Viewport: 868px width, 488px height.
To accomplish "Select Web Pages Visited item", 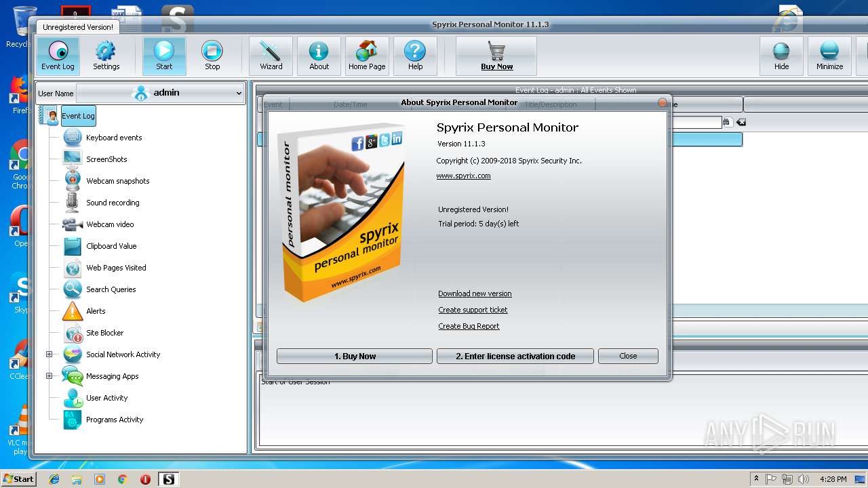I will pos(116,268).
